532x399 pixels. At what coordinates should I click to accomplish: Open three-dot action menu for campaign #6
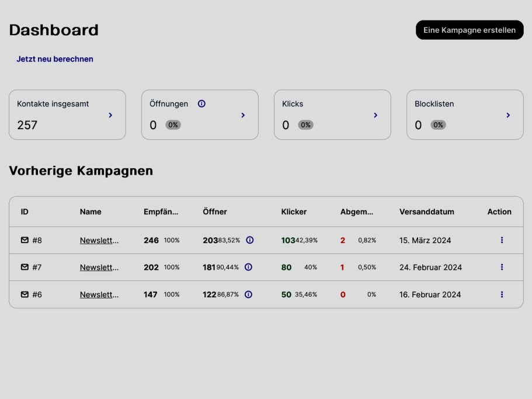502,294
